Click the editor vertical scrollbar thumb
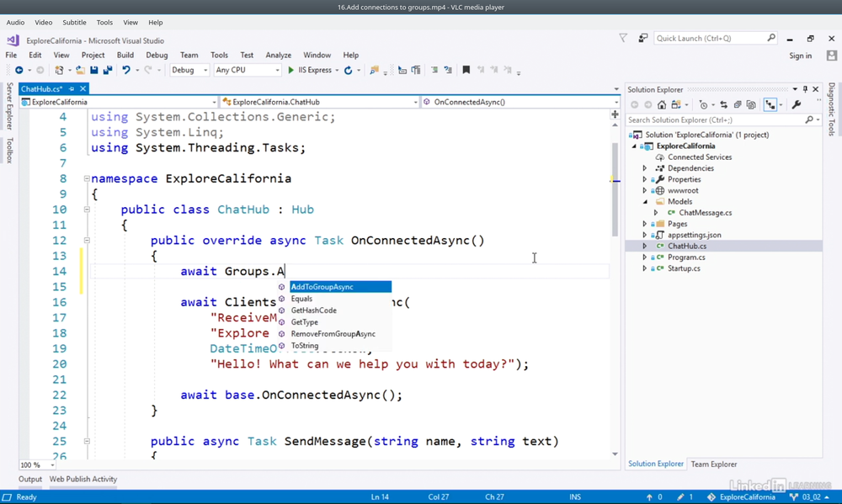842x504 pixels. click(615, 188)
